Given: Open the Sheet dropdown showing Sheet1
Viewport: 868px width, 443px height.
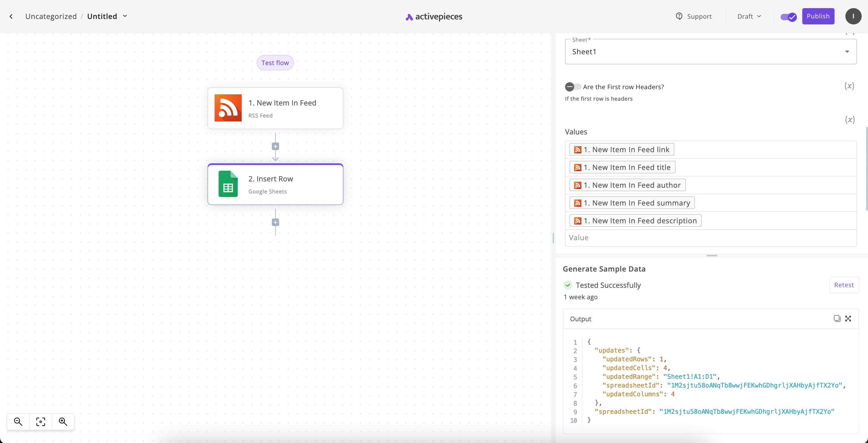Looking at the screenshot, I should click(x=710, y=52).
